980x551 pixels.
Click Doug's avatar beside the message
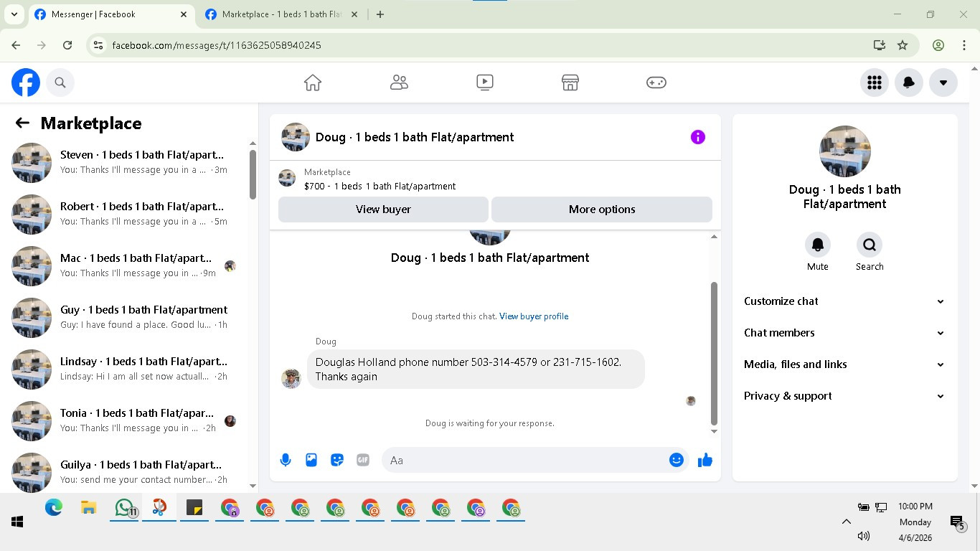291,378
